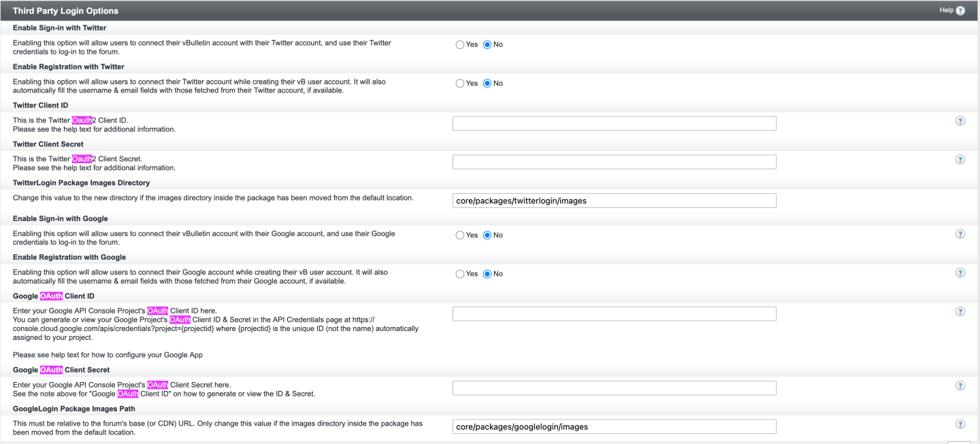
Task: Click the 'Enable Registration with Twitter' heading
Action: (69, 67)
